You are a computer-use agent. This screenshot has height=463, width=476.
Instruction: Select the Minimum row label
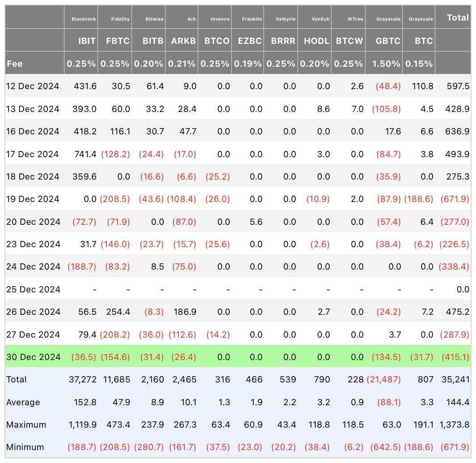point(25,447)
